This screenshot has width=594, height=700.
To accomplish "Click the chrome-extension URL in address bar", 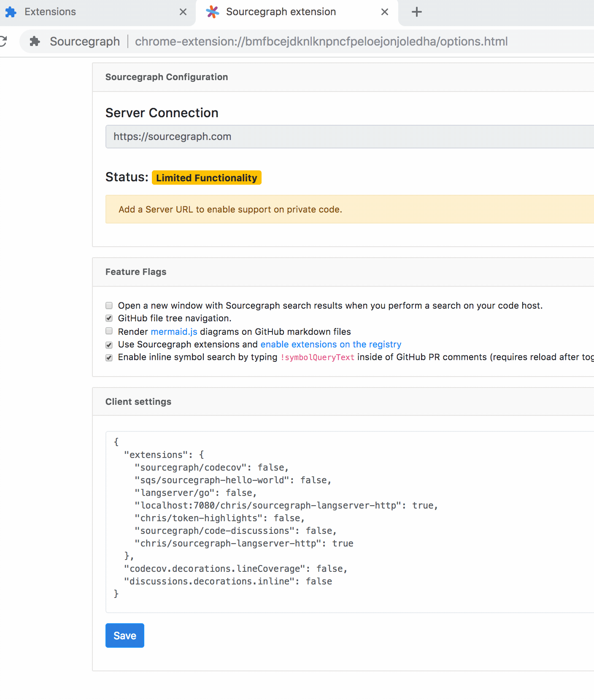I will (x=321, y=41).
